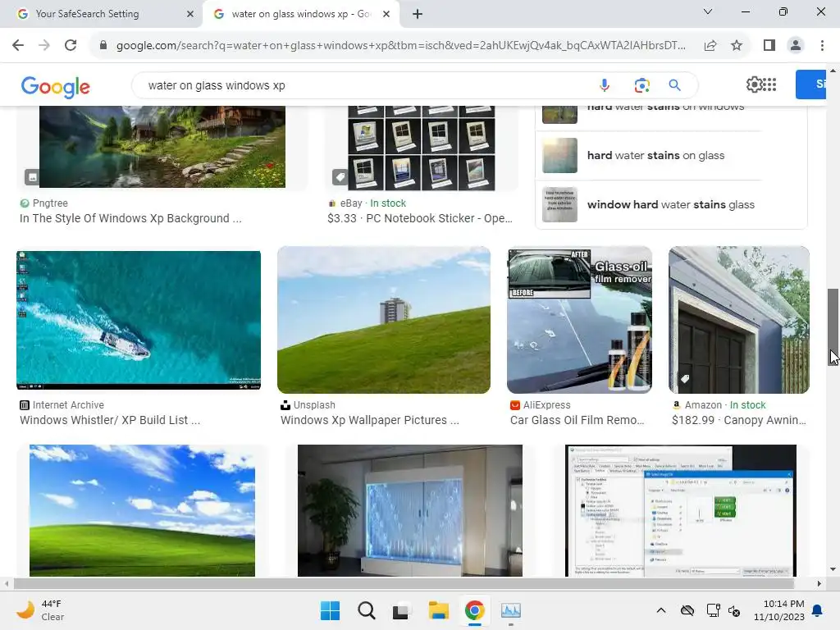Open Windows Xp Wallpaper Pictures link
Image resolution: width=840 pixels, height=630 pixels.
click(x=370, y=420)
